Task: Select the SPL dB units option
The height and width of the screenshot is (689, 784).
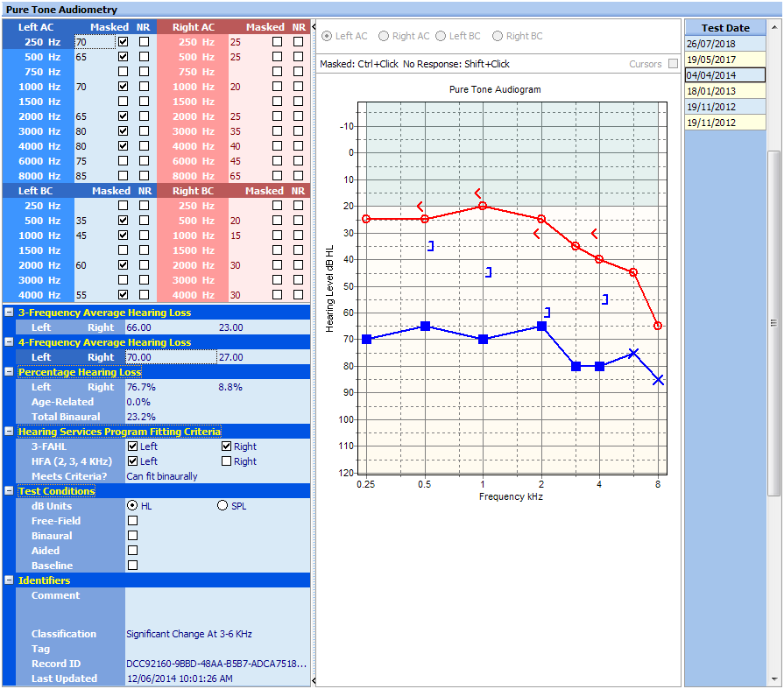Action: tap(222, 506)
